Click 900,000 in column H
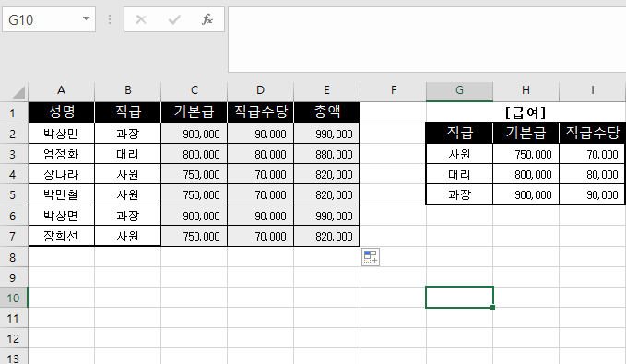The width and height of the screenshot is (626, 364). click(x=526, y=194)
